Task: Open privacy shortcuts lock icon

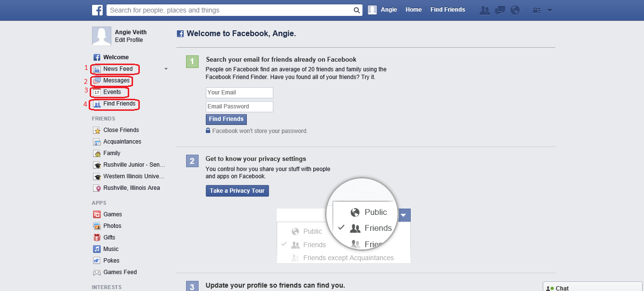Action: (536, 10)
